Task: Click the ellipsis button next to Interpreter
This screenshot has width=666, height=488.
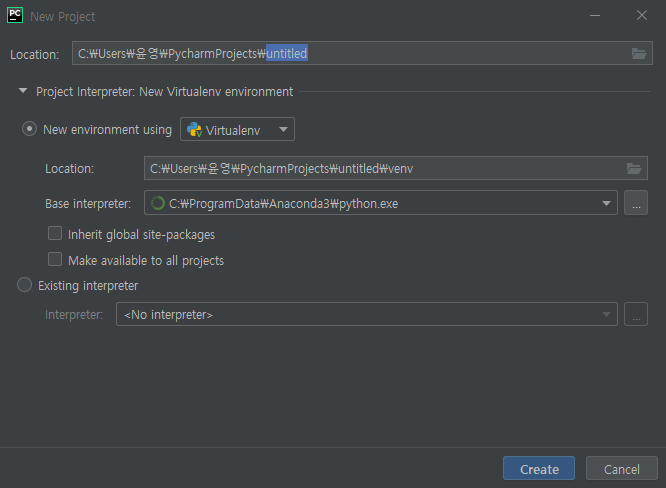Action: coord(636,314)
